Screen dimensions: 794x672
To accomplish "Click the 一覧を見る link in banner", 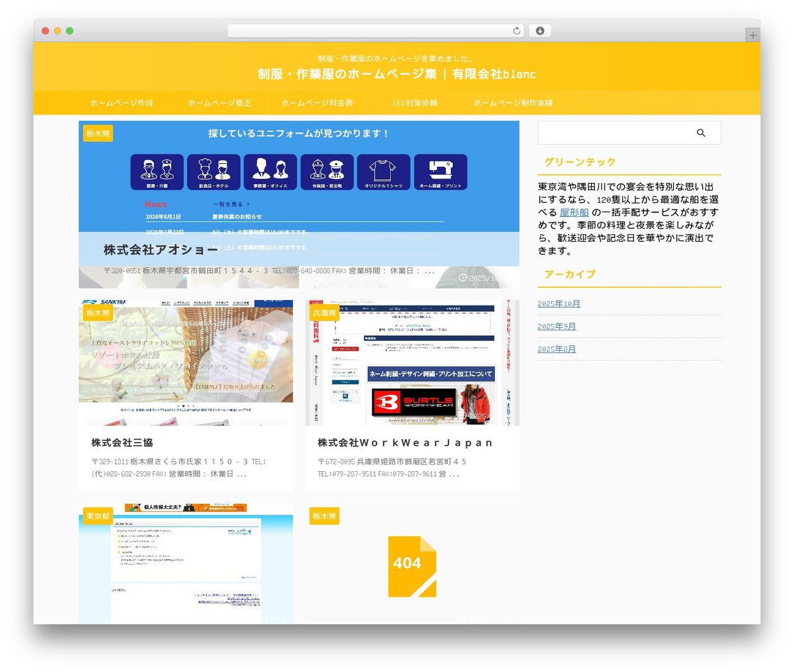I will 231,204.
